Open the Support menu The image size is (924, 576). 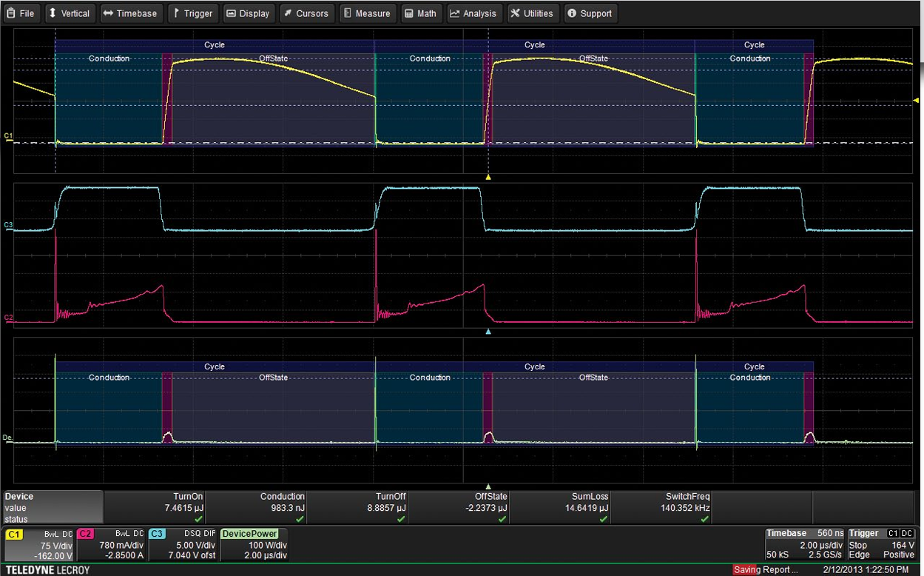tap(590, 13)
